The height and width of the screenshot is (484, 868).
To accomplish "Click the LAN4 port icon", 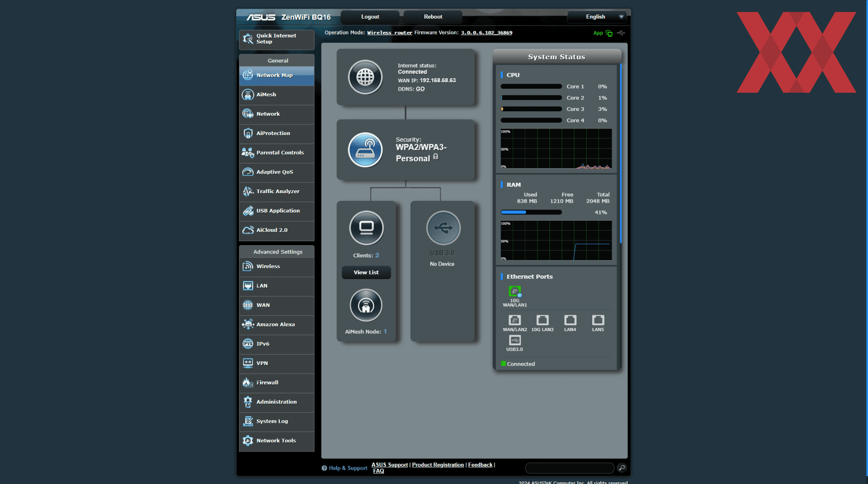I will [570, 320].
